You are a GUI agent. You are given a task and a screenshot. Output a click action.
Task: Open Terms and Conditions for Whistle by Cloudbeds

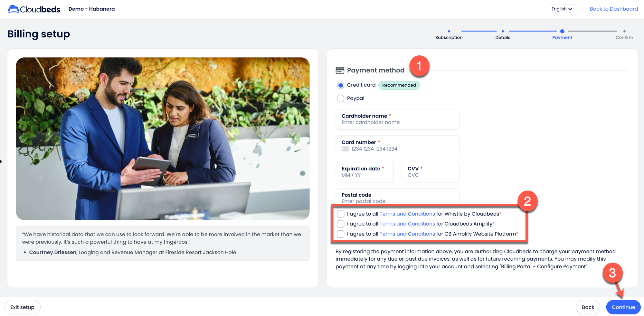click(407, 214)
